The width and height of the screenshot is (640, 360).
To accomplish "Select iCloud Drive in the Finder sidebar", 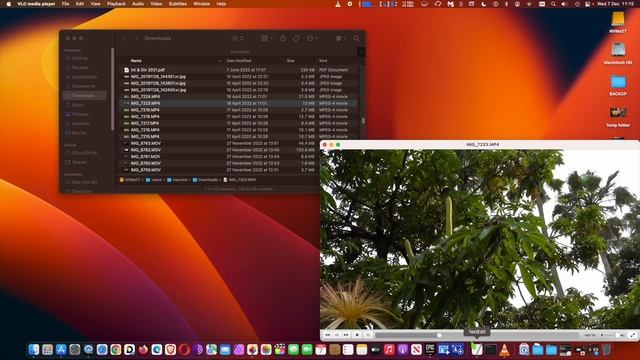I will point(84,153).
